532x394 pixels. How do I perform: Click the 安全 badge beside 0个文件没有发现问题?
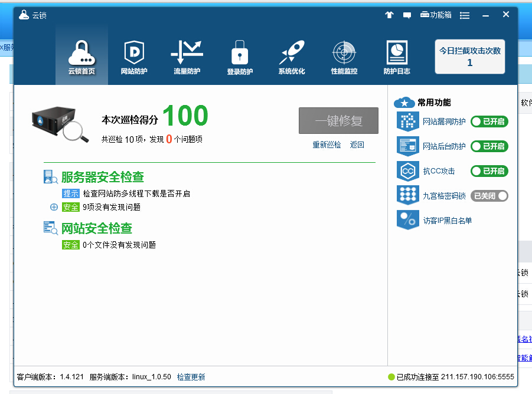click(x=71, y=245)
